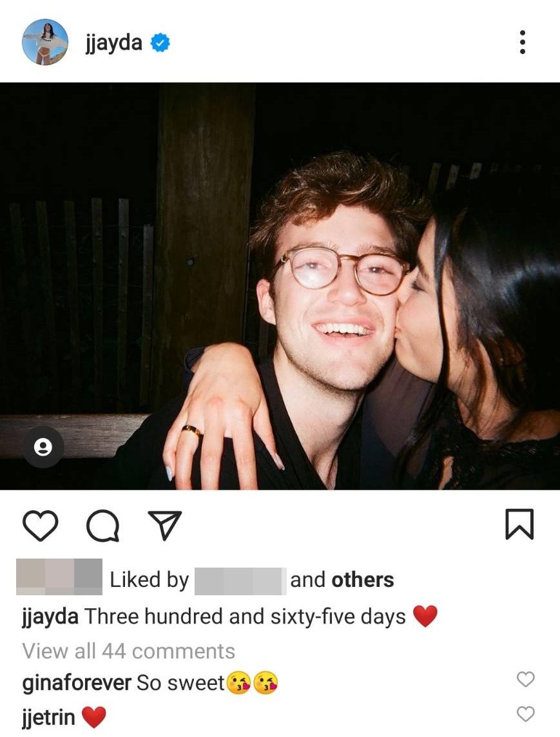The height and width of the screenshot is (737, 560).
Task: Visit jjetrin's profile
Action: pyautogui.click(x=48, y=718)
